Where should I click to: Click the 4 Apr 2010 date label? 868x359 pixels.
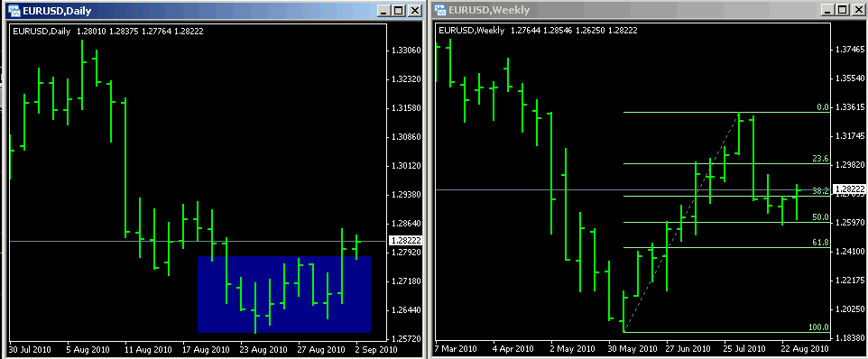point(514,349)
